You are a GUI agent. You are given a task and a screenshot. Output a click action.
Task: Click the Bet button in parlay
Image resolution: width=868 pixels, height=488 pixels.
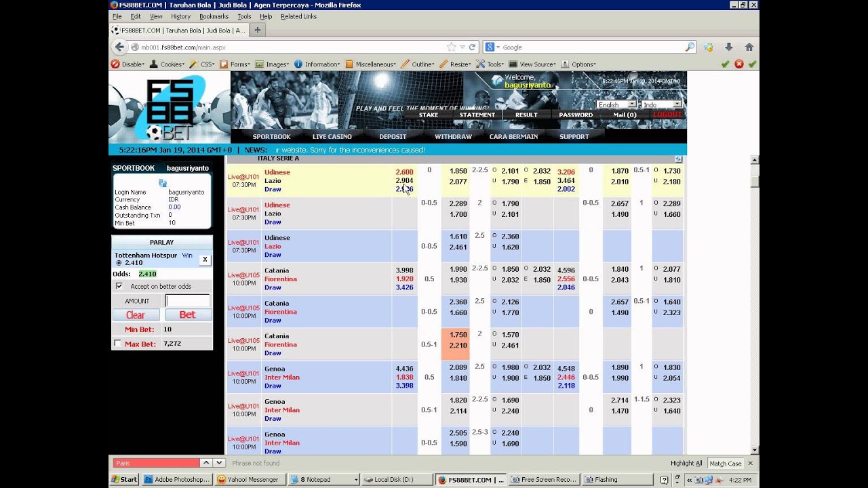[x=188, y=315]
